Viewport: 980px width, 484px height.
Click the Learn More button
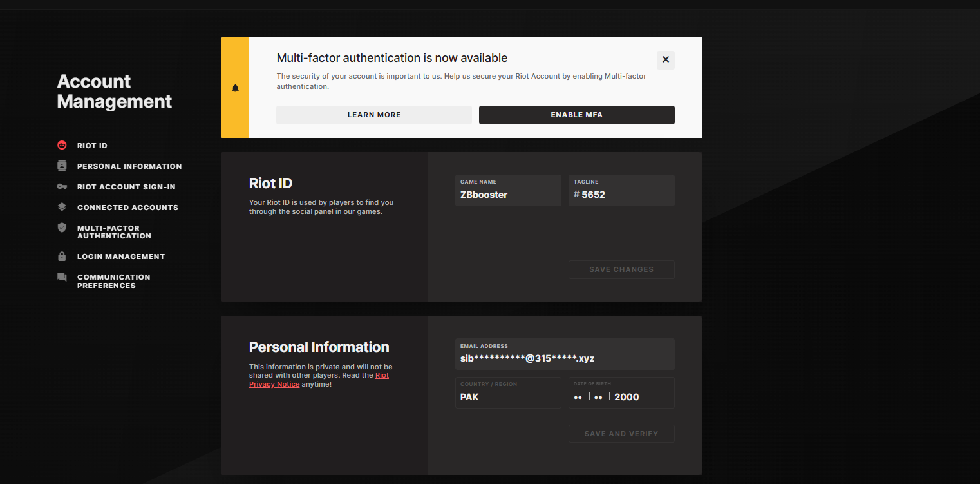(x=374, y=115)
